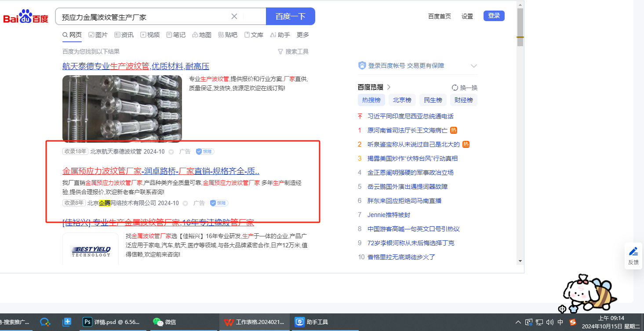Expand the 登录百度帐号 panel chevron

(473, 66)
